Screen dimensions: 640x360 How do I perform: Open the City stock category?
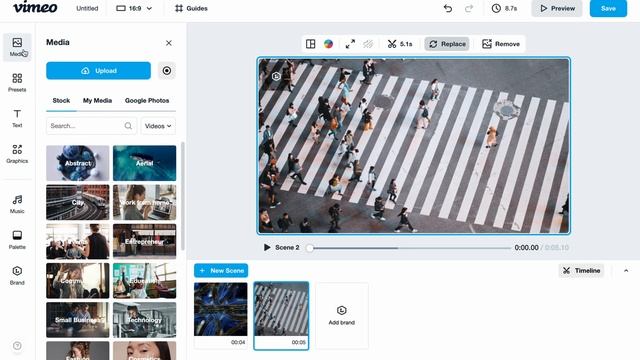pyautogui.click(x=78, y=202)
